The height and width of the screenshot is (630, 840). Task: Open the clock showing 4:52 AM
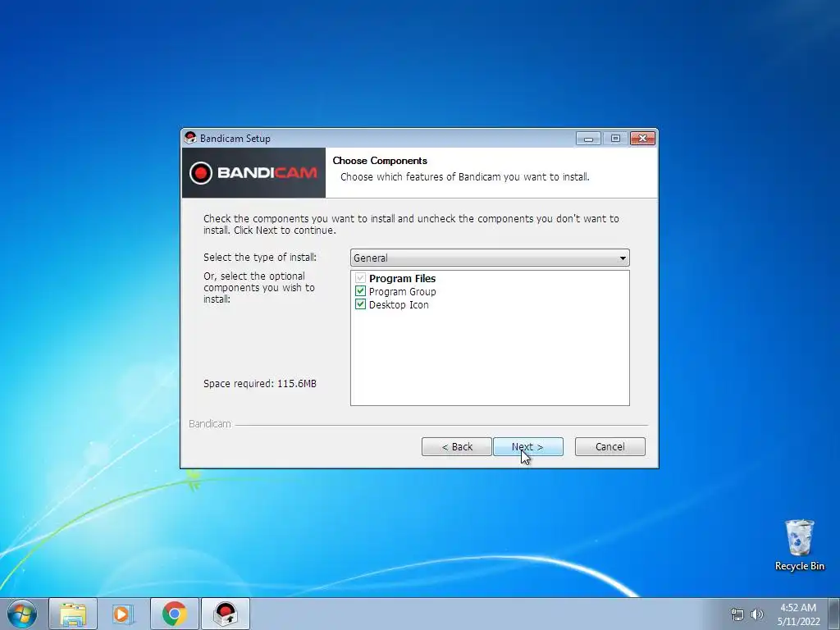tap(798, 614)
